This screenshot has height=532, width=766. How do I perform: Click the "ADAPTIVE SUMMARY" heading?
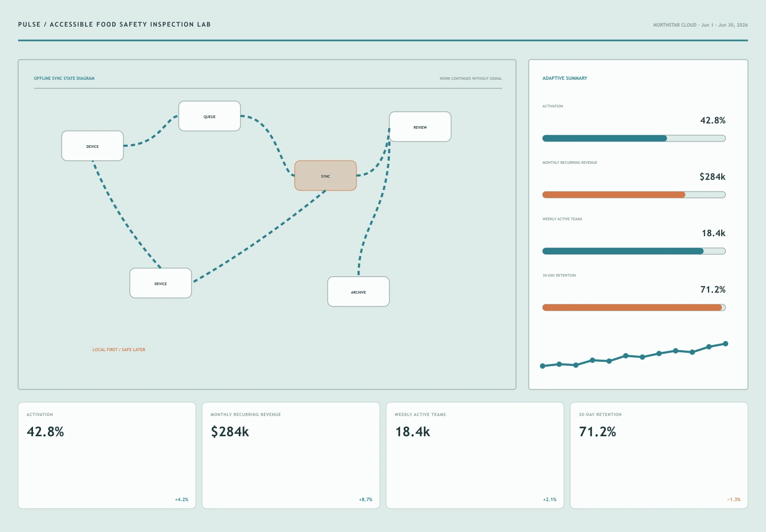pos(565,78)
